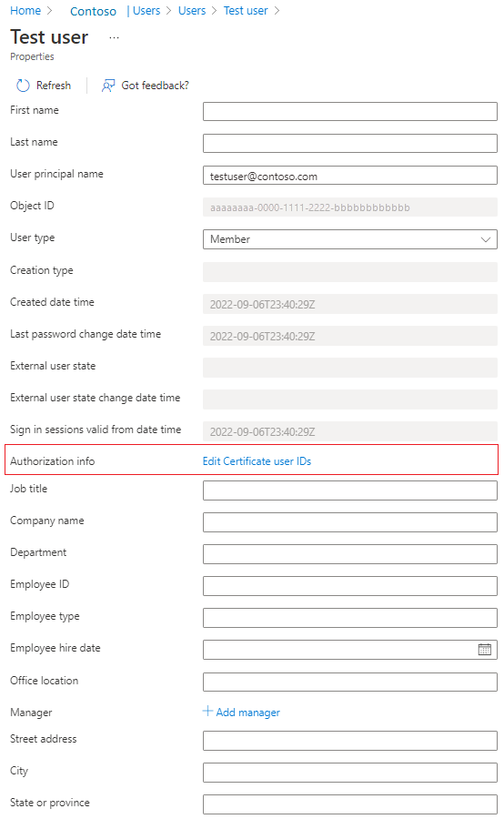Click the Refresh toolbar button
The width and height of the screenshot is (504, 819).
(44, 86)
